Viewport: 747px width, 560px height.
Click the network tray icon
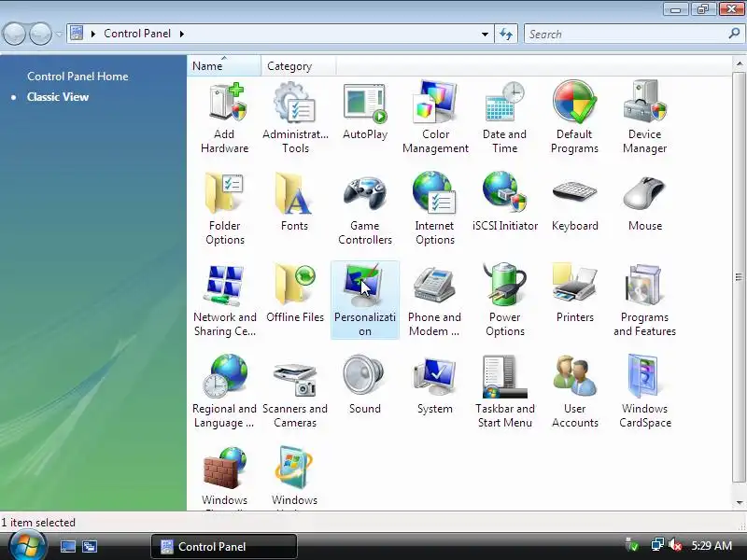coord(657,544)
